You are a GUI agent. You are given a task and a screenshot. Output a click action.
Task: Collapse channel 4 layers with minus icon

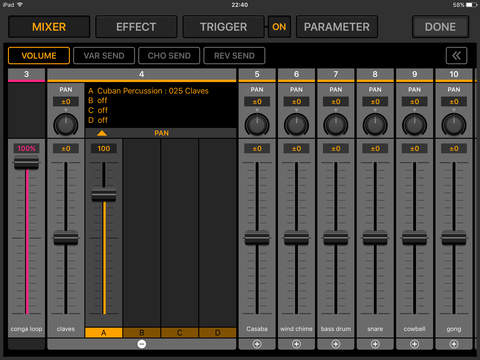click(142, 344)
